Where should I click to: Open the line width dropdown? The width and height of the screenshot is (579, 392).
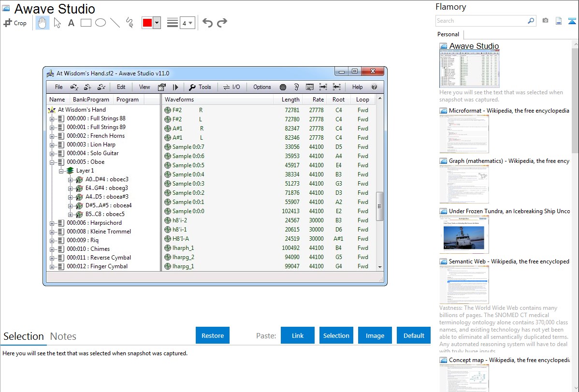pyautogui.click(x=187, y=23)
